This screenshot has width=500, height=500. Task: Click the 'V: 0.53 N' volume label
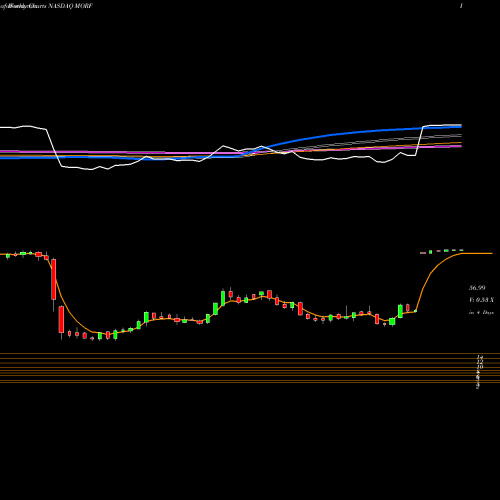(481, 300)
